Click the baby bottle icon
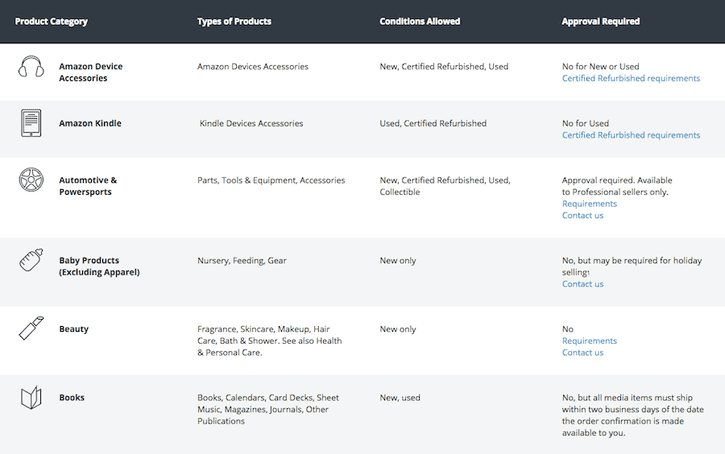725x454 pixels. point(32,262)
